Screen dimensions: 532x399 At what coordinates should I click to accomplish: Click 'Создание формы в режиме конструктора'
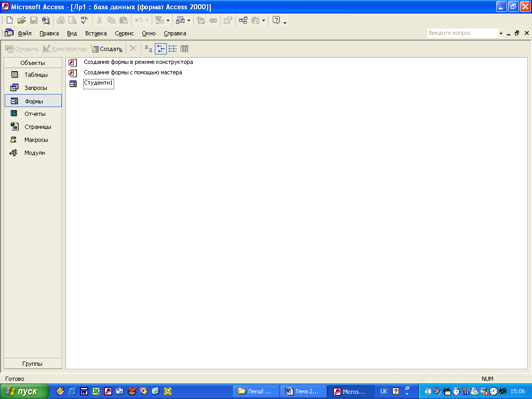point(138,62)
